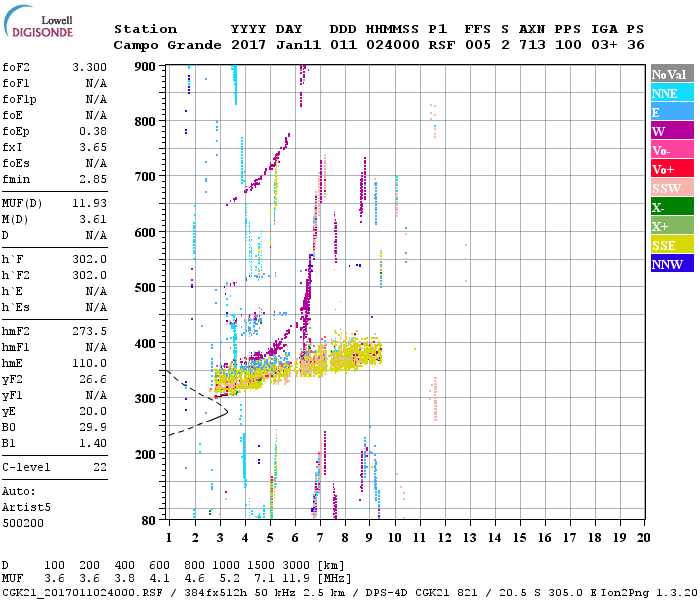
Task: Click the yellow SSE F-layer trace cluster
Action: (x=297, y=364)
